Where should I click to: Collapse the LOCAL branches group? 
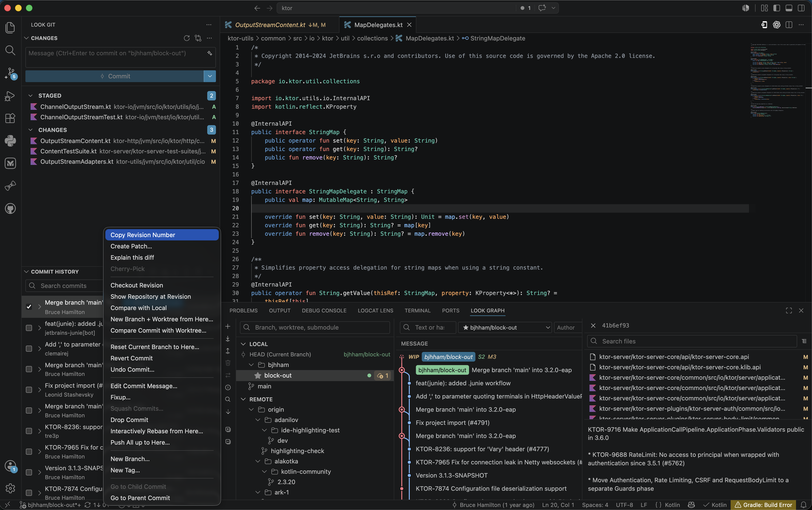(243, 344)
